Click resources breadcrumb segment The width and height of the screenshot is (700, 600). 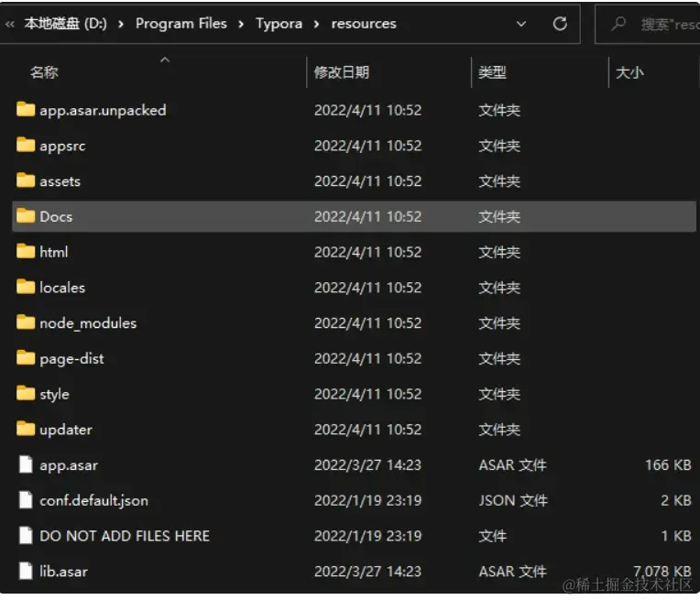click(x=364, y=24)
